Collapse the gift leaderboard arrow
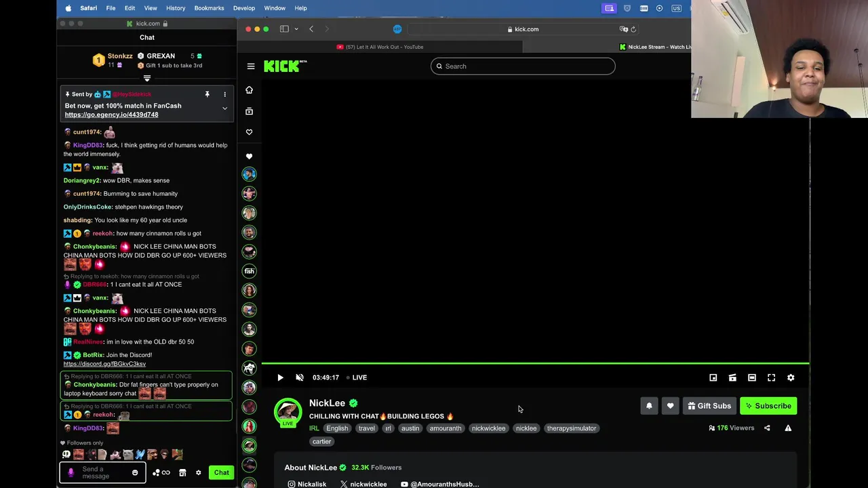This screenshot has height=488, width=868. tap(147, 79)
